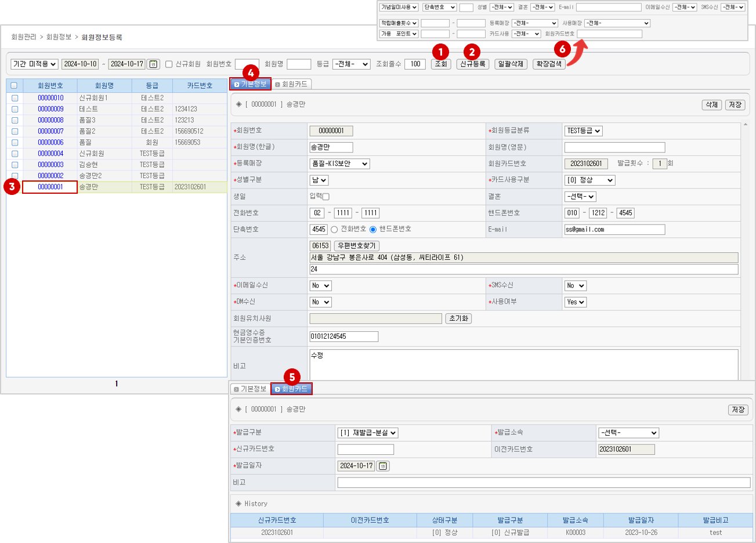Check the 생일 입력 checkbox
This screenshot has width=756, height=543.
click(x=325, y=197)
